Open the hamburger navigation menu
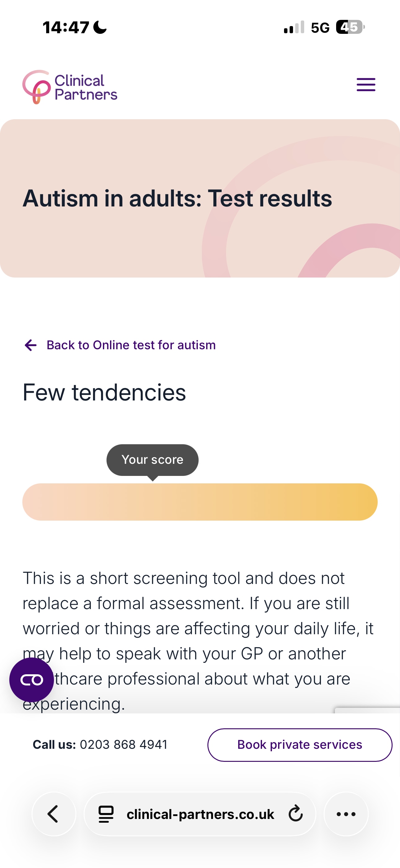Image resolution: width=400 pixels, height=868 pixels. point(366,84)
